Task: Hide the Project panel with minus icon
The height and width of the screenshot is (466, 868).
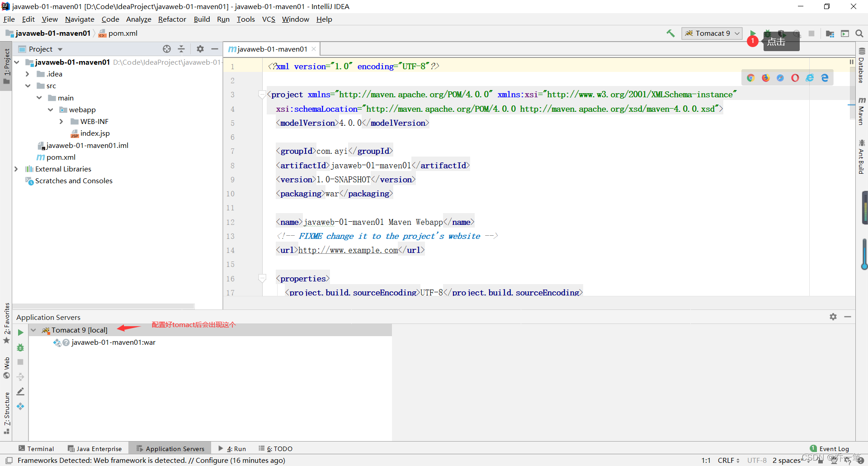Action: pos(215,49)
